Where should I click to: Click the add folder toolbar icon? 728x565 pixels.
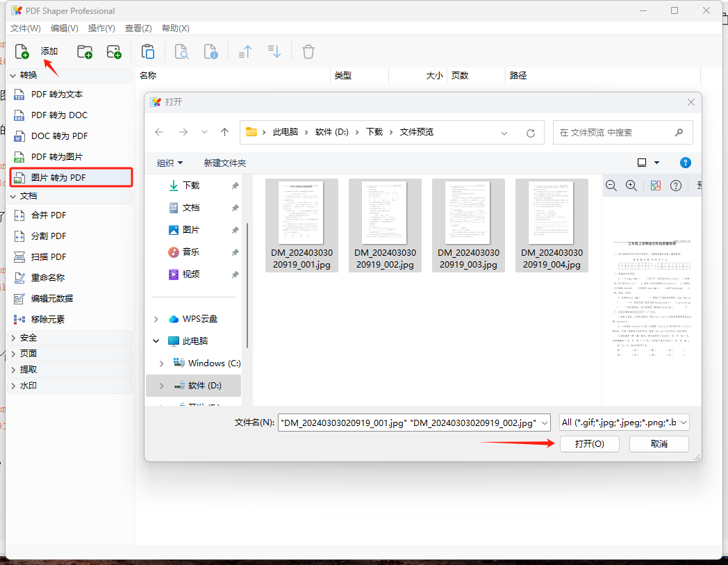pyautogui.click(x=85, y=51)
